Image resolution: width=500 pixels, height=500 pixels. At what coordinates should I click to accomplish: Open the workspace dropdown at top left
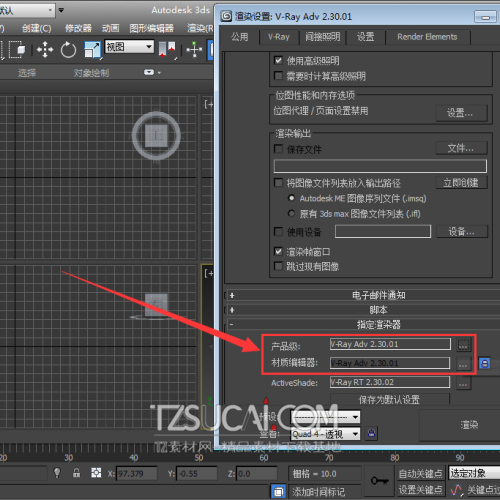click(27, 10)
